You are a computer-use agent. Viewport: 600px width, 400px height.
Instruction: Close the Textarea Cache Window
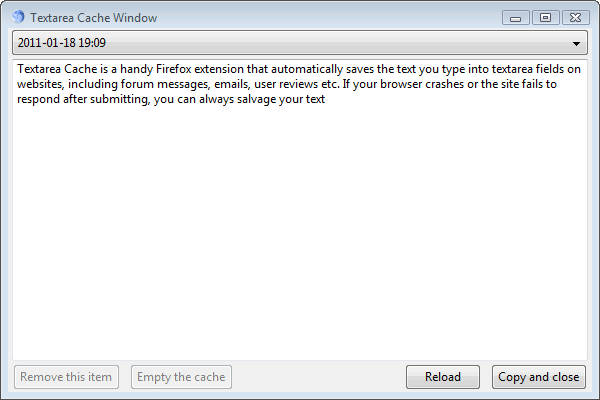point(575,17)
